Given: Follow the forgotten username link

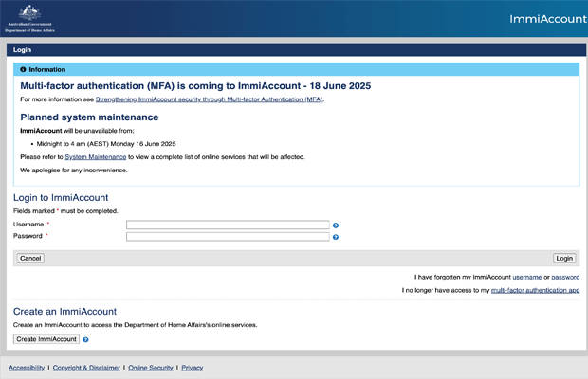Looking at the screenshot, I should 527,277.
